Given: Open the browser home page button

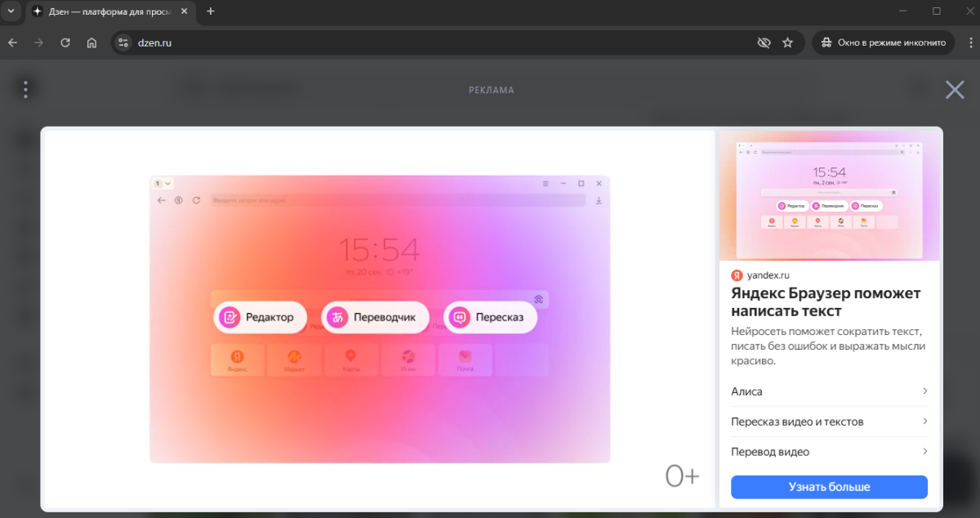Looking at the screenshot, I should (92, 42).
